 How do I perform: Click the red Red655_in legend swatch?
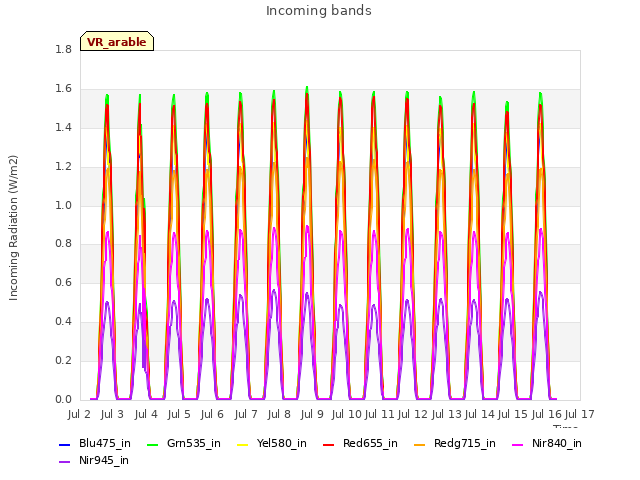tap(329, 444)
